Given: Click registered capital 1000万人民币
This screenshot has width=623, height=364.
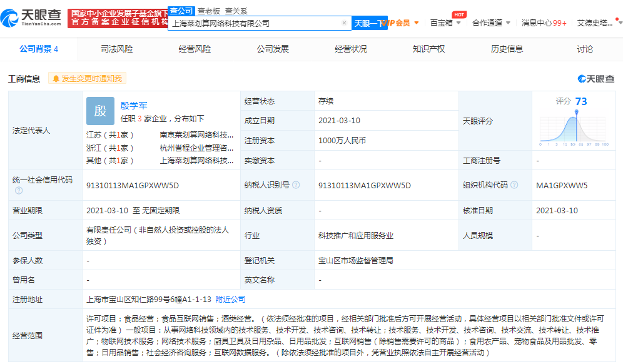Looking at the screenshot, I should [342, 141].
